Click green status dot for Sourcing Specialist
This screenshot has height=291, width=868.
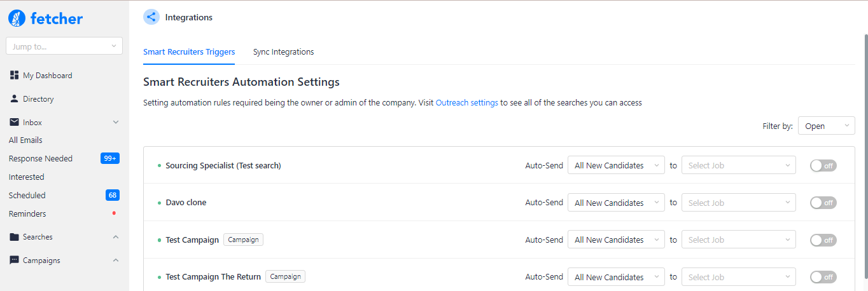pos(160,166)
